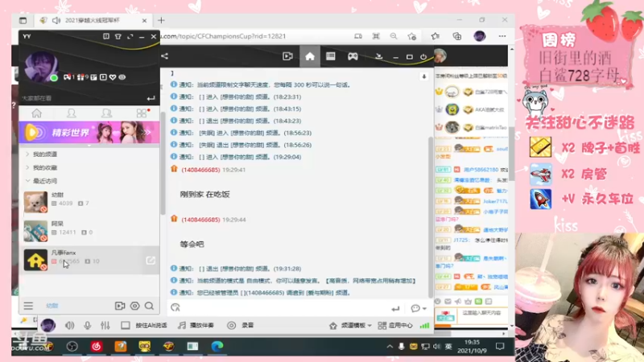Click the scroll-to-bottom arrow in chat area

point(424,76)
